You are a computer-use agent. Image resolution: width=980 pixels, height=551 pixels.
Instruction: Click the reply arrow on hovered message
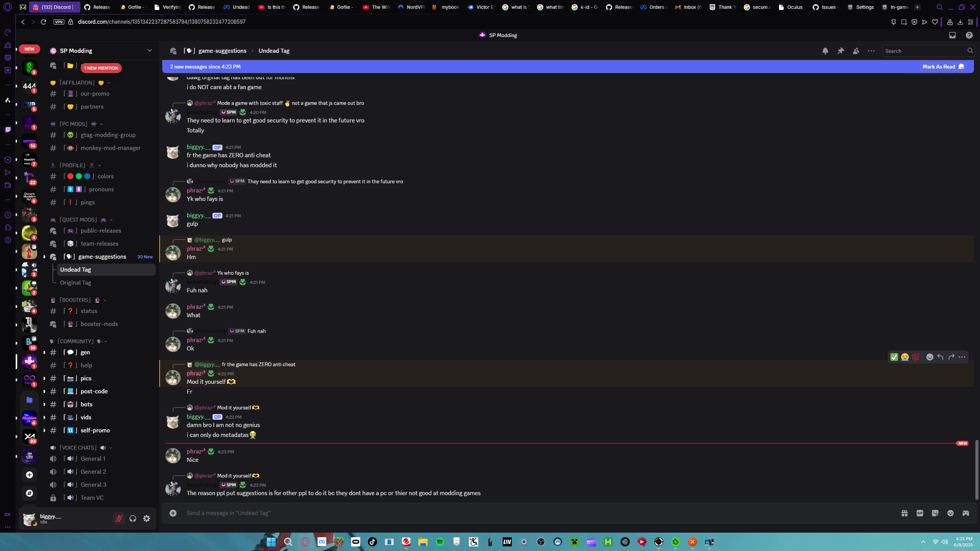pos(941,357)
